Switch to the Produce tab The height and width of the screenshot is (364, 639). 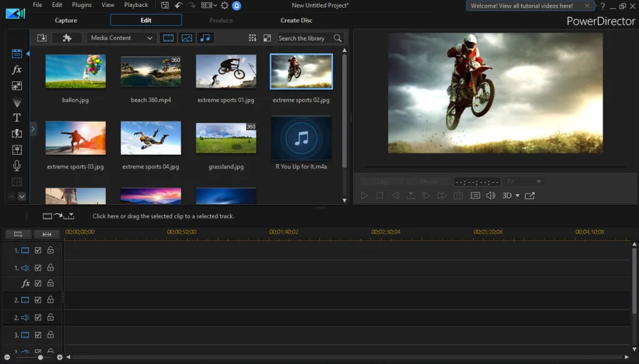pos(221,20)
